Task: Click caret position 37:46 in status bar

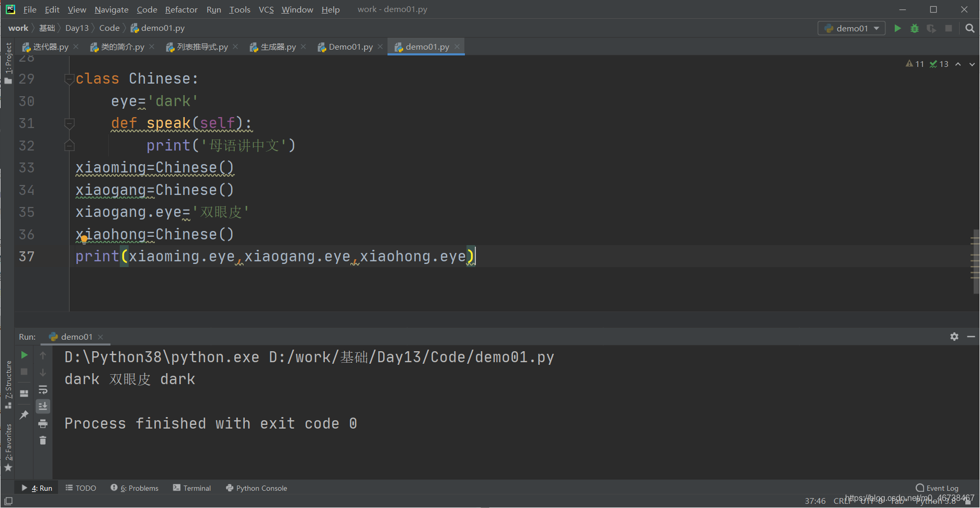Action: point(815,501)
